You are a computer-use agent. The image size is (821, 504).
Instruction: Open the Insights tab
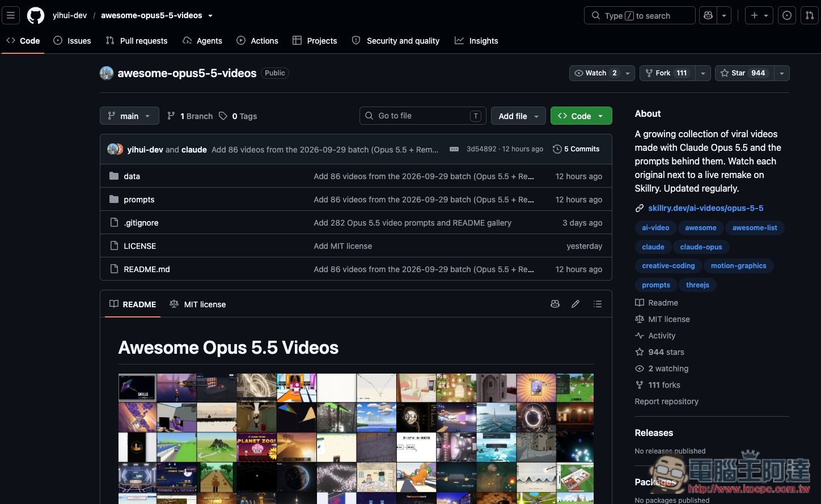476,41
